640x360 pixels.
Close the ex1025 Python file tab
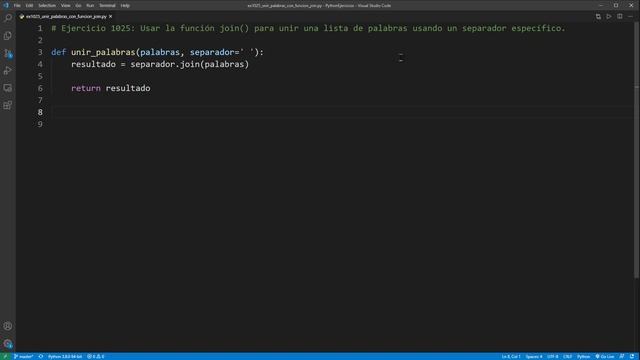(x=111, y=17)
